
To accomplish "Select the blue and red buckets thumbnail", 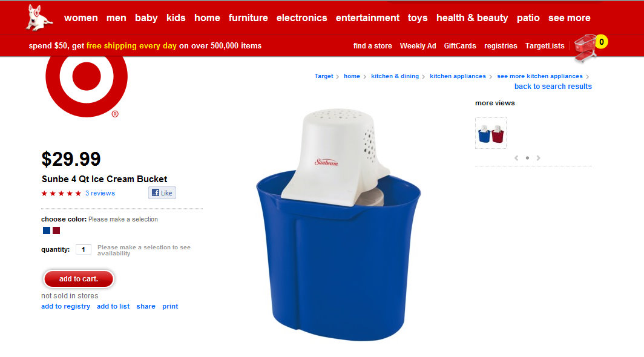I will point(491,133).
